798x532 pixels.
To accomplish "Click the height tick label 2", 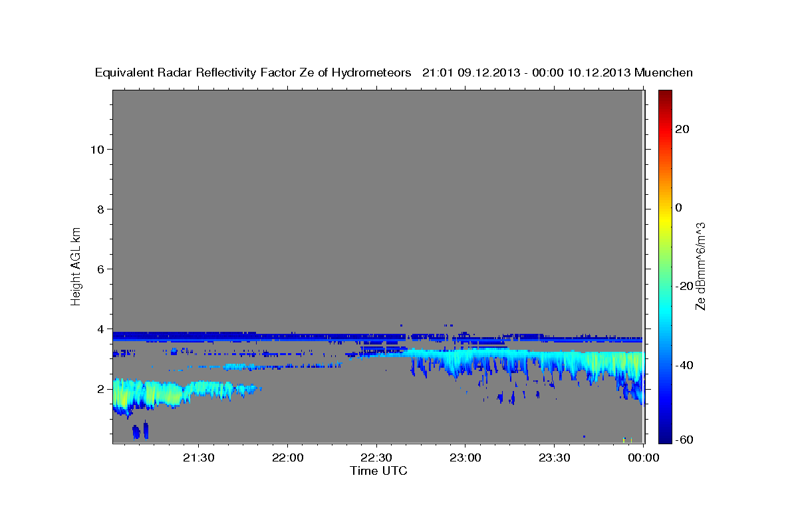I will [x=101, y=389].
